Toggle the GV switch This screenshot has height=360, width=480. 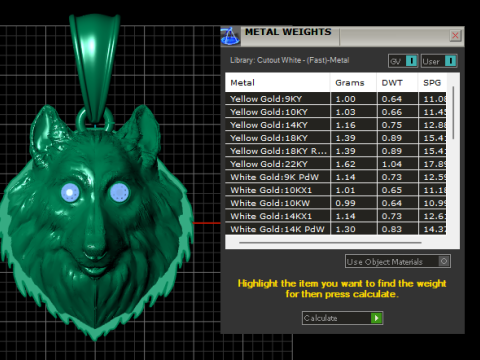(x=403, y=61)
